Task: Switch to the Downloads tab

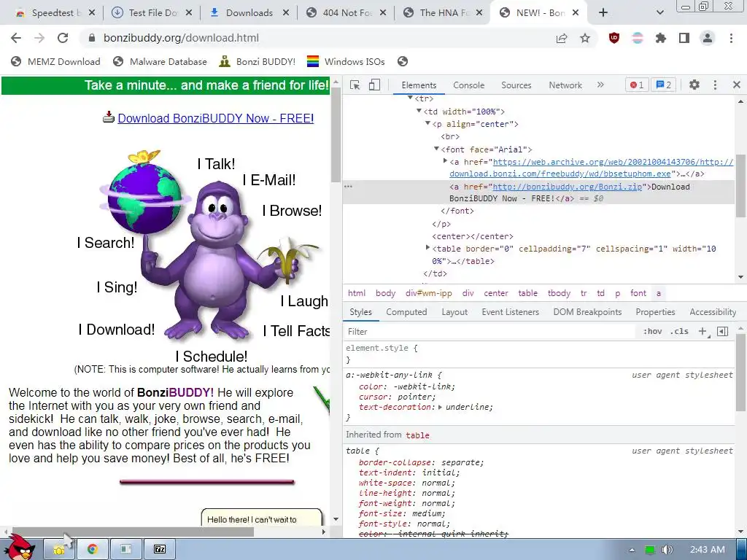Action: (248, 13)
